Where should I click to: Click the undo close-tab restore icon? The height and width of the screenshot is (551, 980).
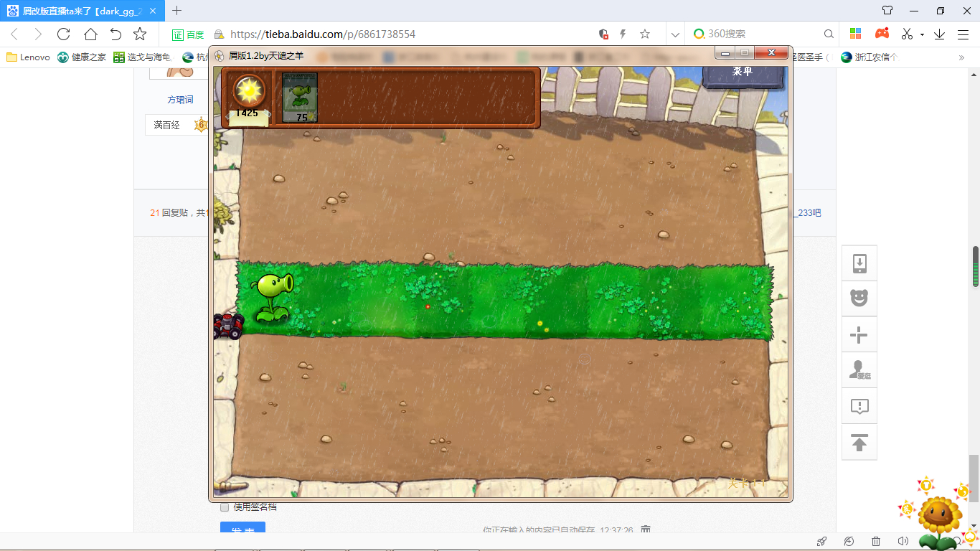point(116,34)
